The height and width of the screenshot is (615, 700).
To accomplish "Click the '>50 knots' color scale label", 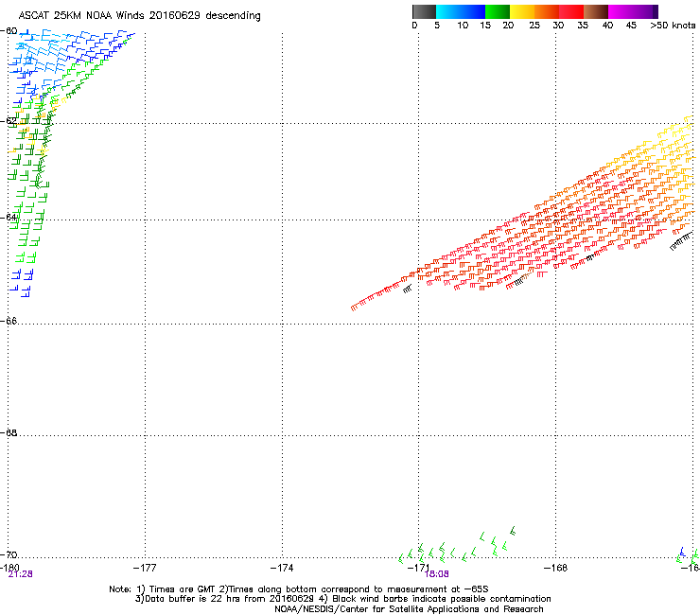I will [x=673, y=26].
